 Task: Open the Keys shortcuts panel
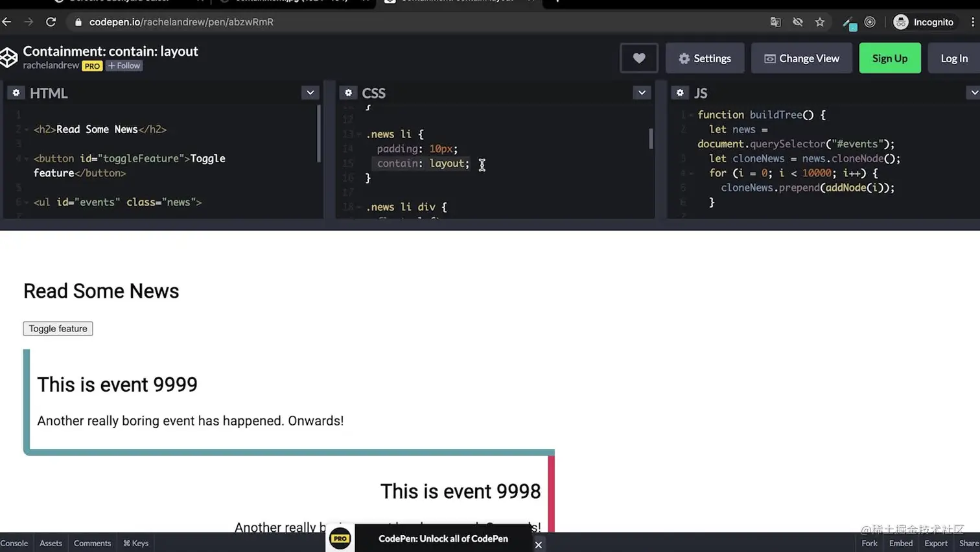tap(135, 543)
